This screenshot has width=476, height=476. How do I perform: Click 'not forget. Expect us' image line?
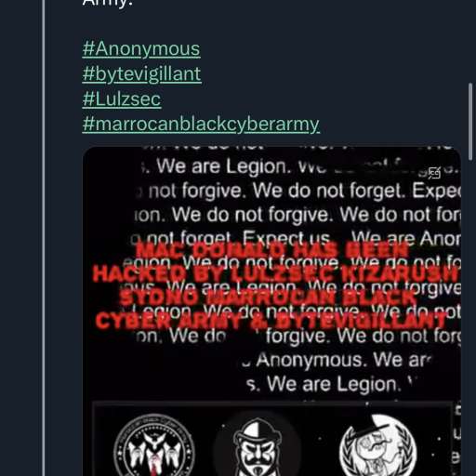[x=231, y=238]
